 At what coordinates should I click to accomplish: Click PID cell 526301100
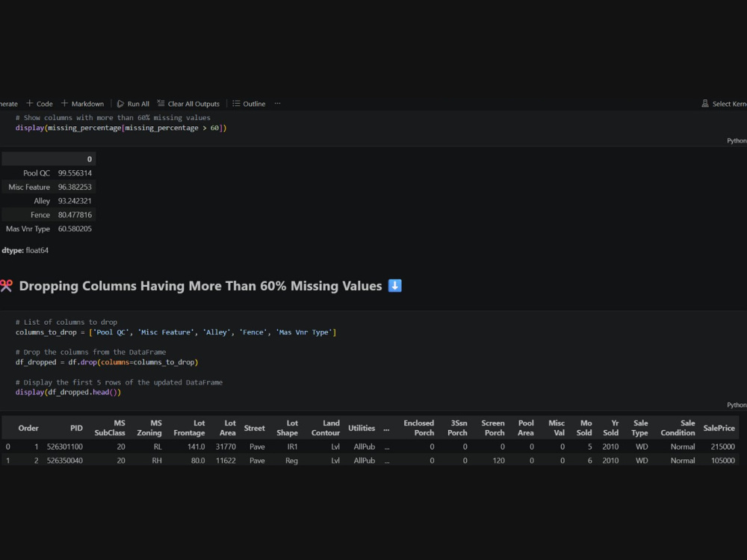(x=65, y=447)
